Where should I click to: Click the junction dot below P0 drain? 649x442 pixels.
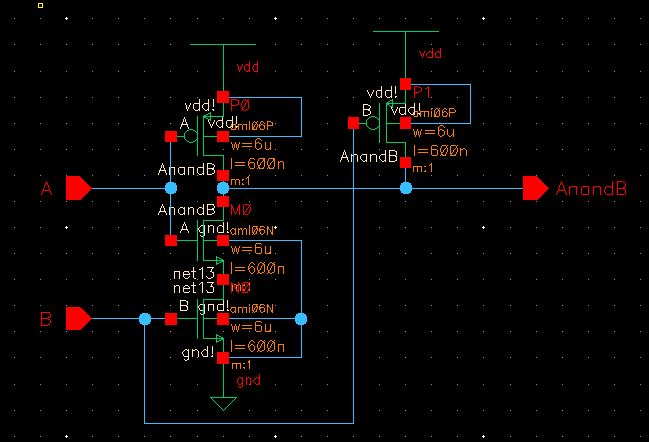[x=223, y=188]
